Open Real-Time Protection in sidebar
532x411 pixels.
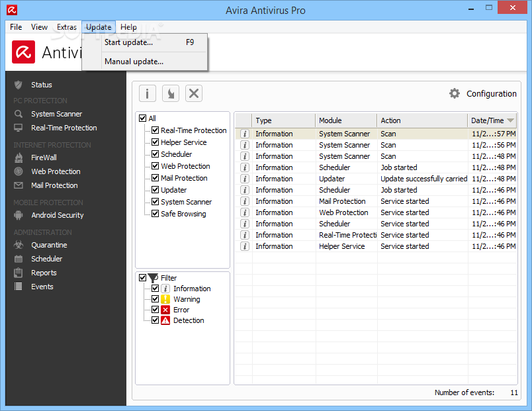[64, 128]
